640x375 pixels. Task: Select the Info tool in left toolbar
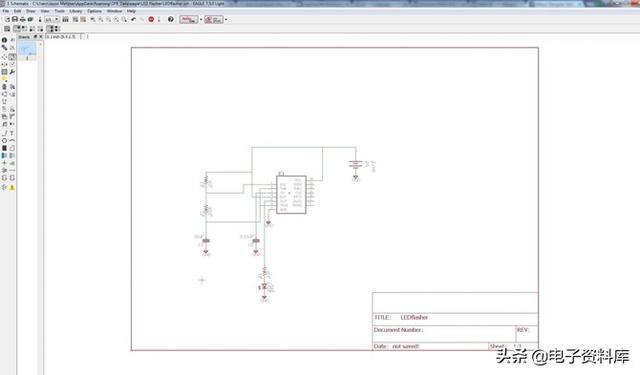coord(4,40)
